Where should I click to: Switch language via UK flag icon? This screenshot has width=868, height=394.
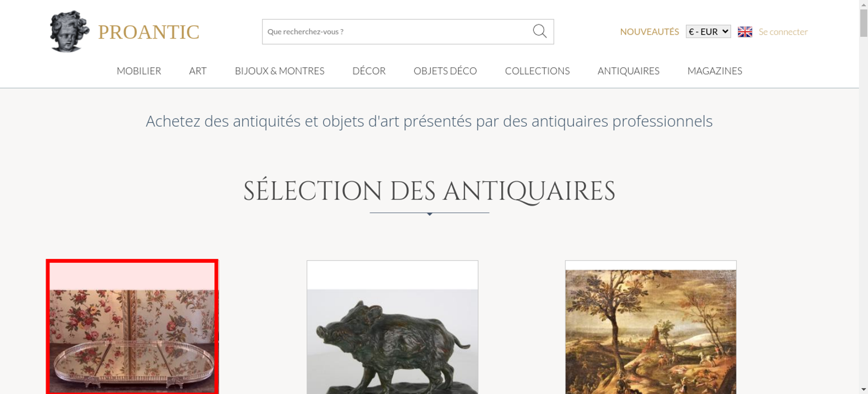tap(745, 32)
